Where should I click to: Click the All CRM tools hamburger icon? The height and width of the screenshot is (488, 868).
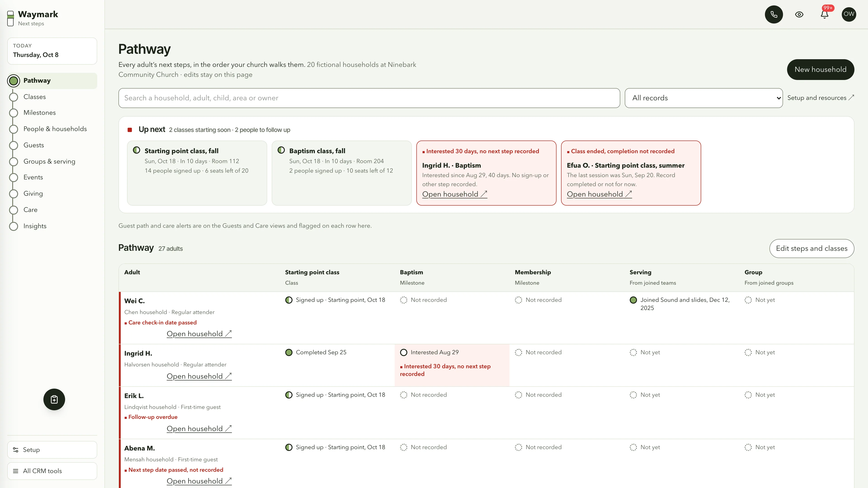[16, 471]
